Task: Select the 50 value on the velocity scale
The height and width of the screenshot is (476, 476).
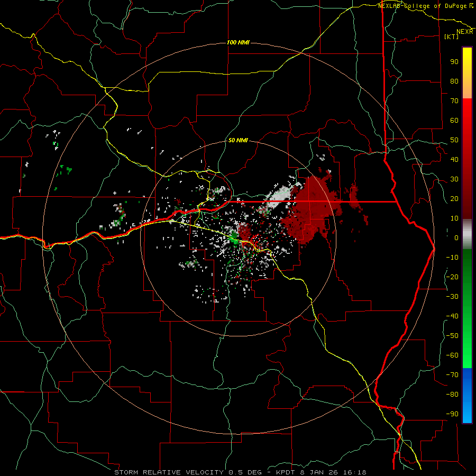Action: 454,140
